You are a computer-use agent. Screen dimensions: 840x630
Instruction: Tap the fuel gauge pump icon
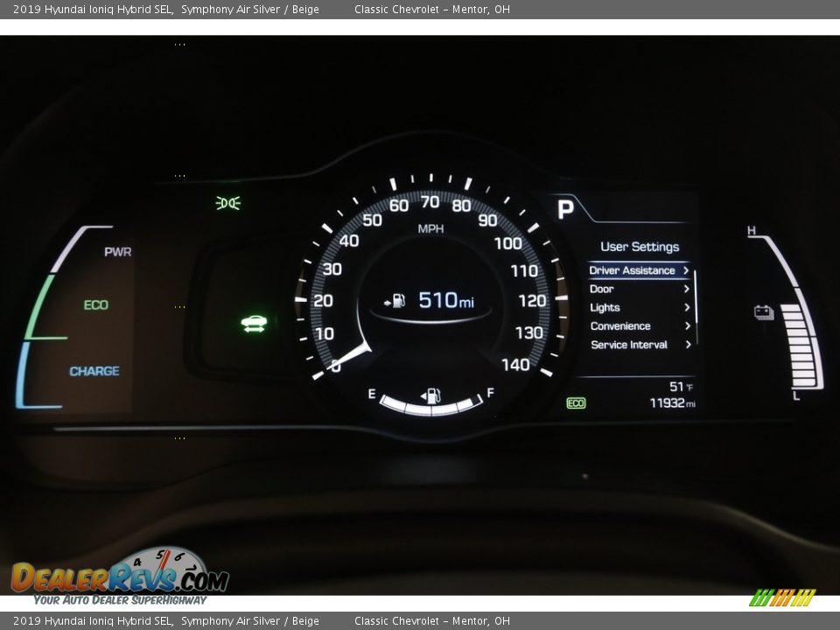430,395
